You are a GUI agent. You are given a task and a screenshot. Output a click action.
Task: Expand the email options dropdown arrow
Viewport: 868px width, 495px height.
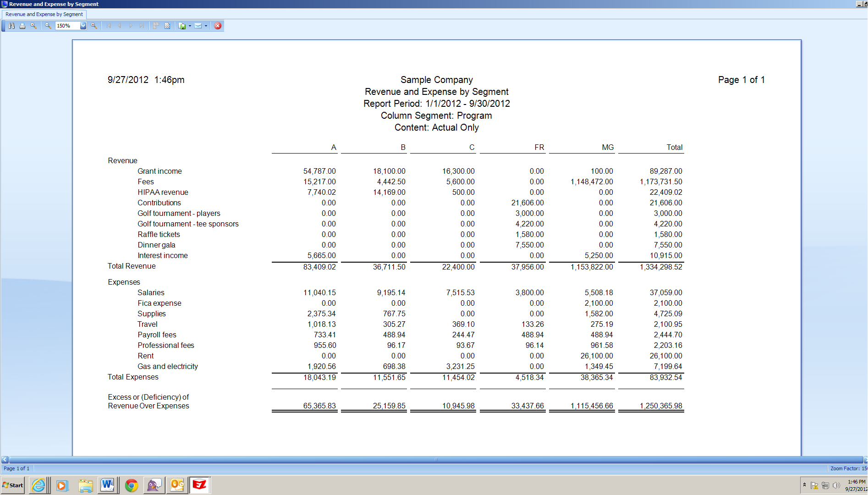point(206,26)
